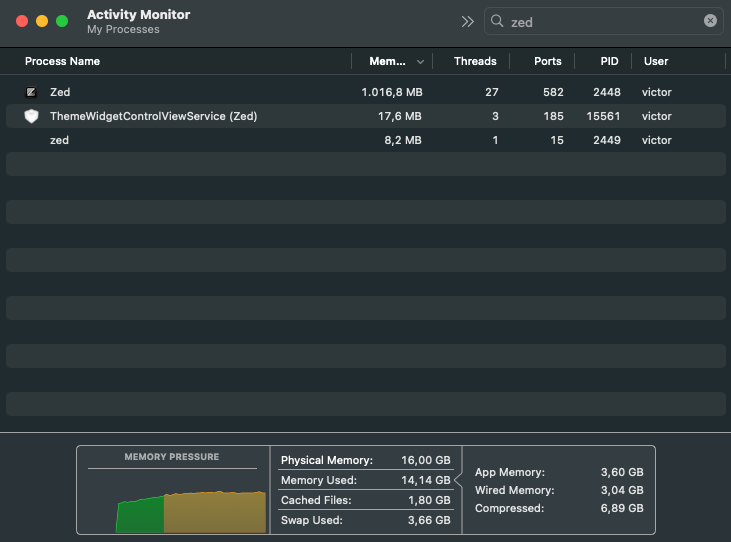This screenshot has height=542, width=731.
Task: Close the Activity Monitor window
Action: (22, 21)
